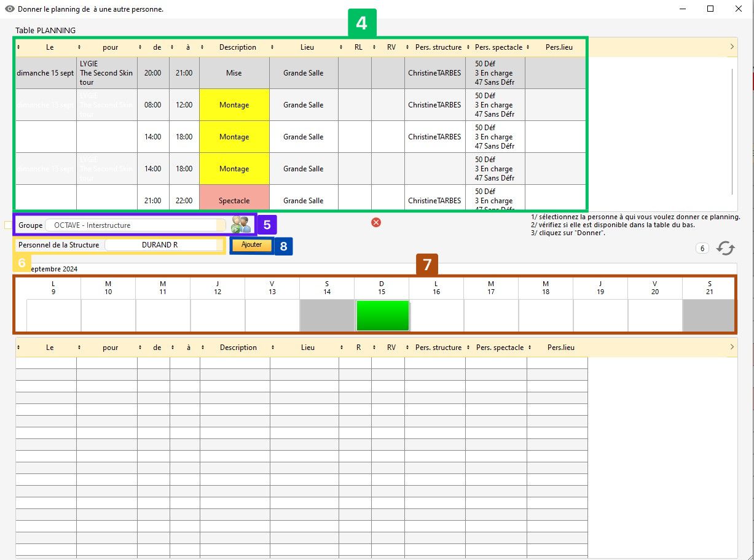
Task: Click the green cell for Sunday 15
Action: click(x=382, y=316)
